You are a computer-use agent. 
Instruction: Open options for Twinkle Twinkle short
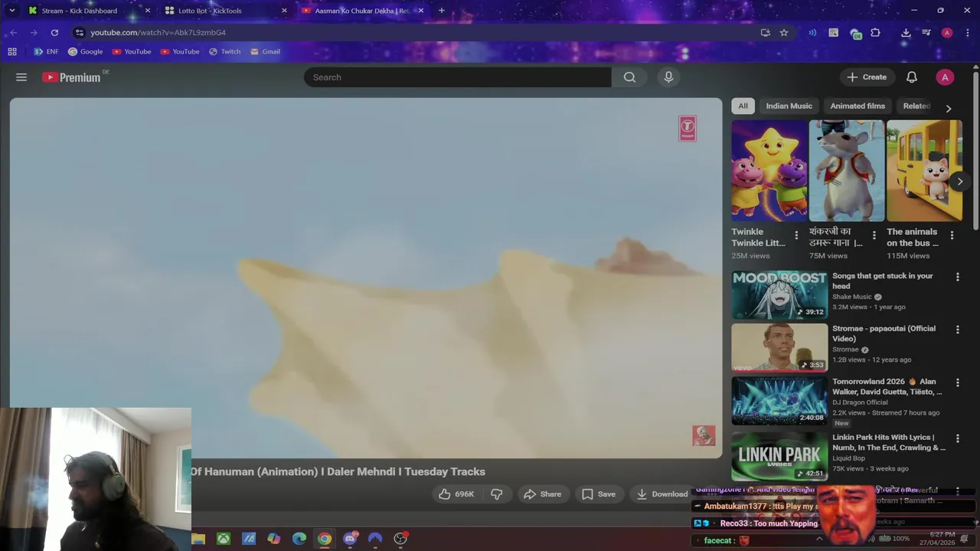tap(796, 236)
